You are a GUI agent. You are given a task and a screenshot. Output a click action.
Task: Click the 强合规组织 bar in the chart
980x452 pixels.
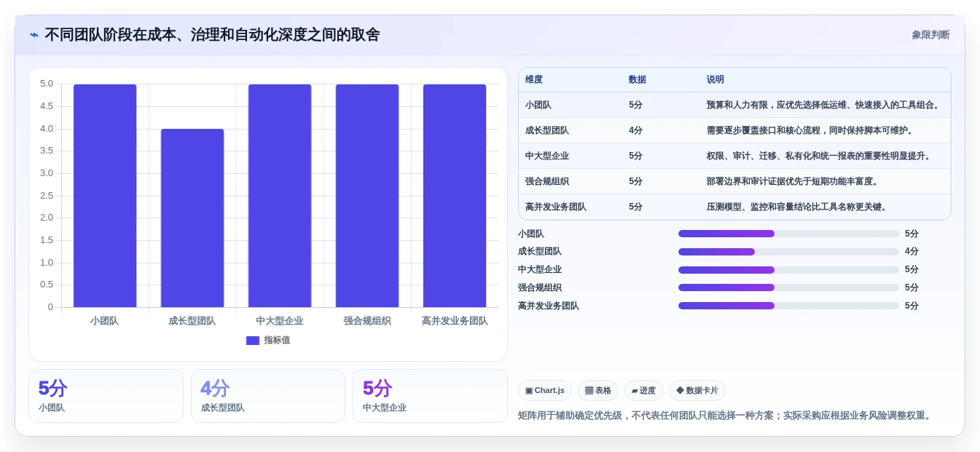tap(367, 196)
